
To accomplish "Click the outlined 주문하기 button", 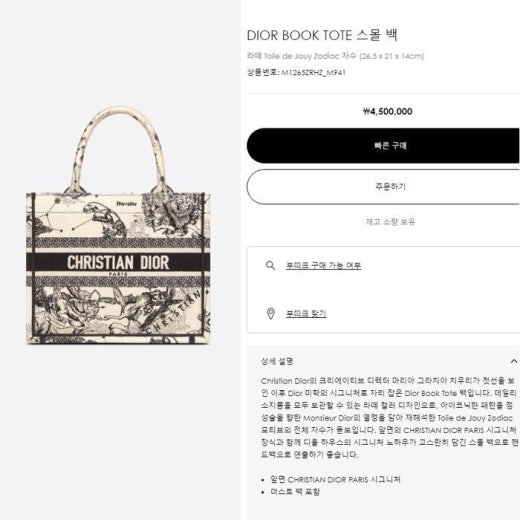I will (x=383, y=187).
